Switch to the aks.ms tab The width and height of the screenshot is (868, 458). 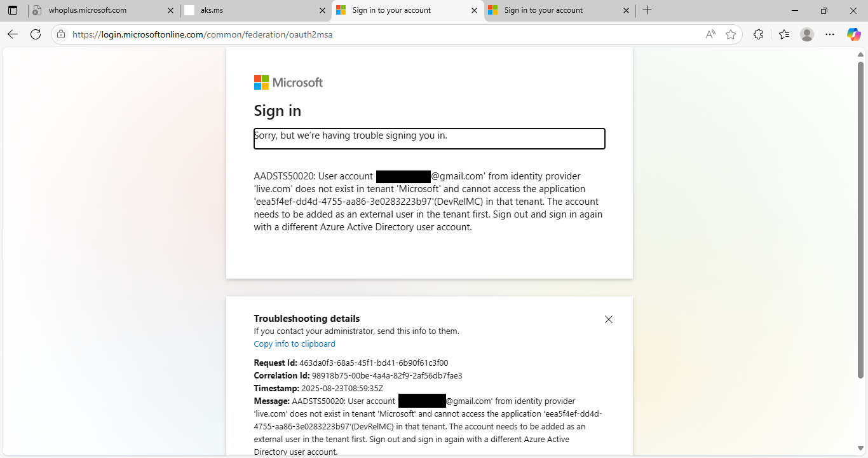point(255,10)
